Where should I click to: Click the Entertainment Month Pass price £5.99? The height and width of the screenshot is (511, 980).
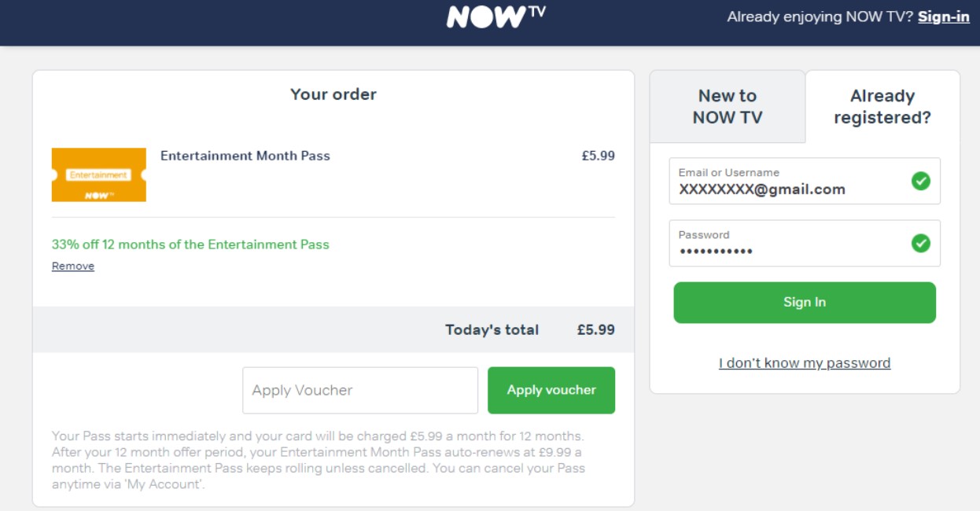click(598, 156)
